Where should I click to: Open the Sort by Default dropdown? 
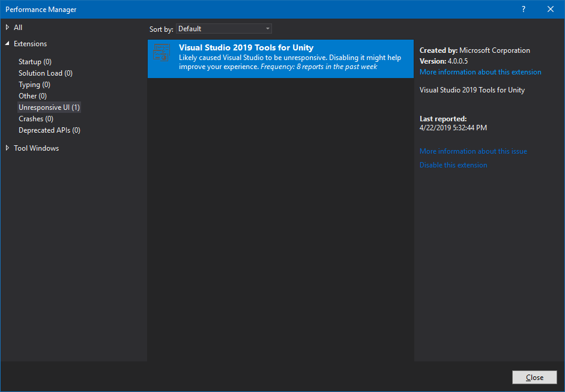pyautogui.click(x=223, y=28)
